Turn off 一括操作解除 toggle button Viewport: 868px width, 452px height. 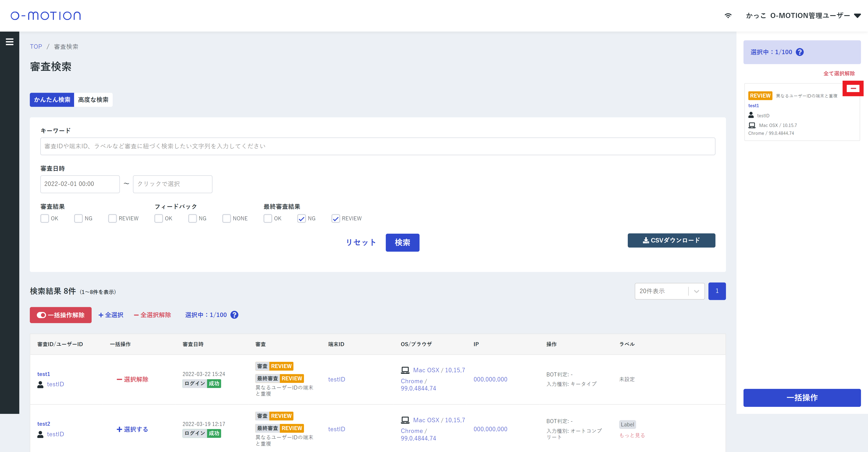tap(61, 315)
